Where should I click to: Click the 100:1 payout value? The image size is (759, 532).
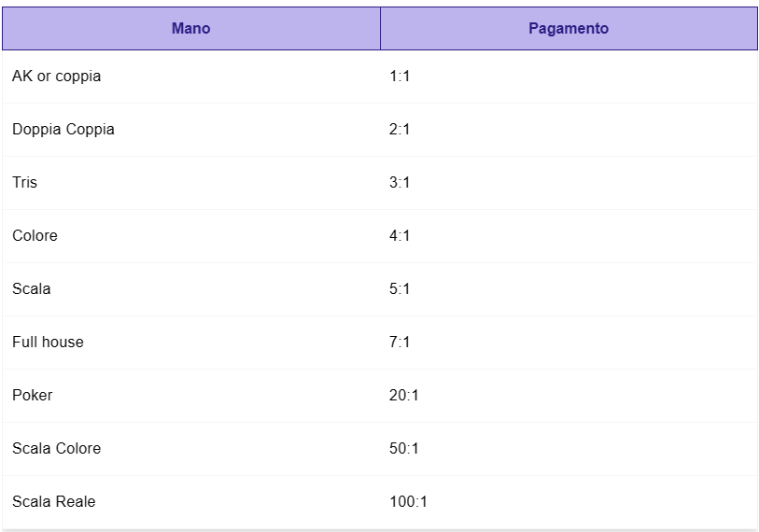[x=408, y=502]
